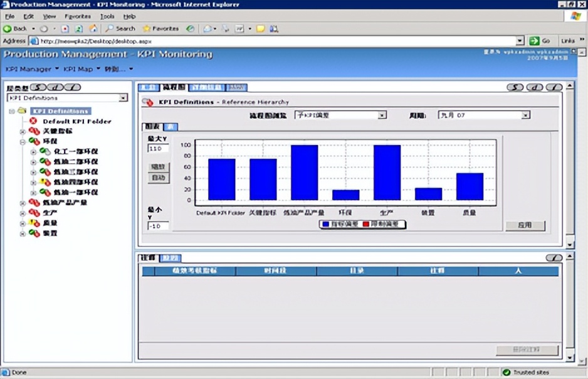Click the 自动 button
Screen dimensions: 588x379
click(158, 178)
